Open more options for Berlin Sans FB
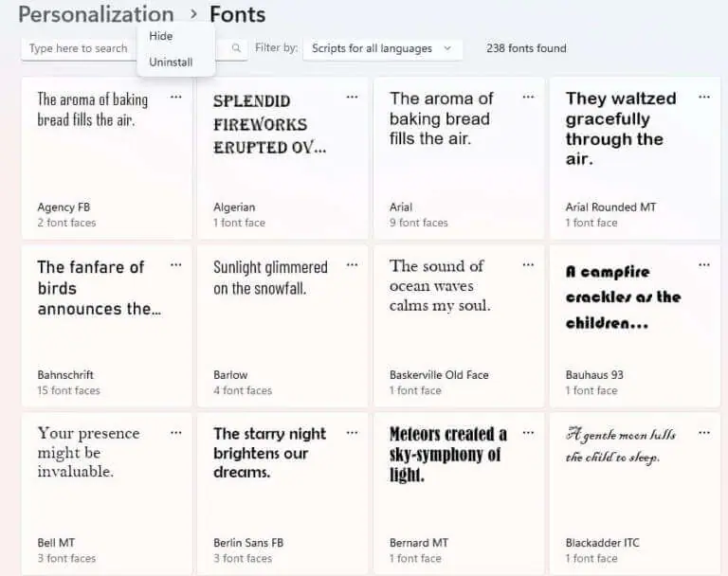 [352, 433]
